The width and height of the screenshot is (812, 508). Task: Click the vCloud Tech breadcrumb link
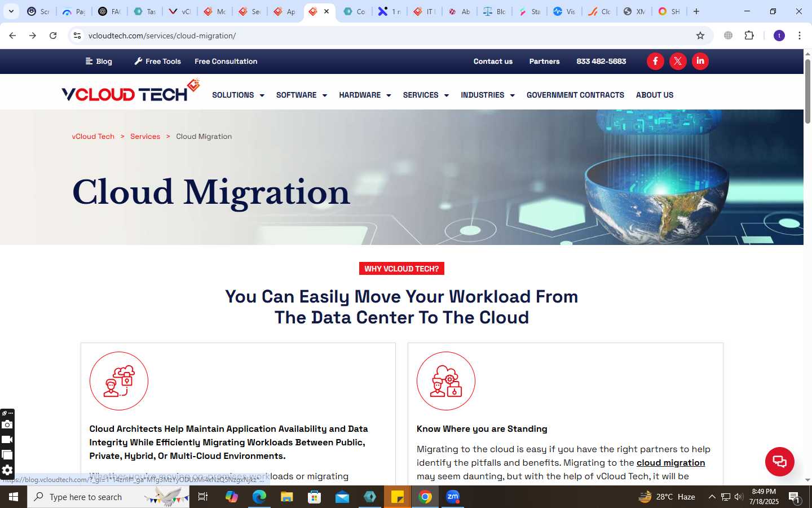pos(93,136)
